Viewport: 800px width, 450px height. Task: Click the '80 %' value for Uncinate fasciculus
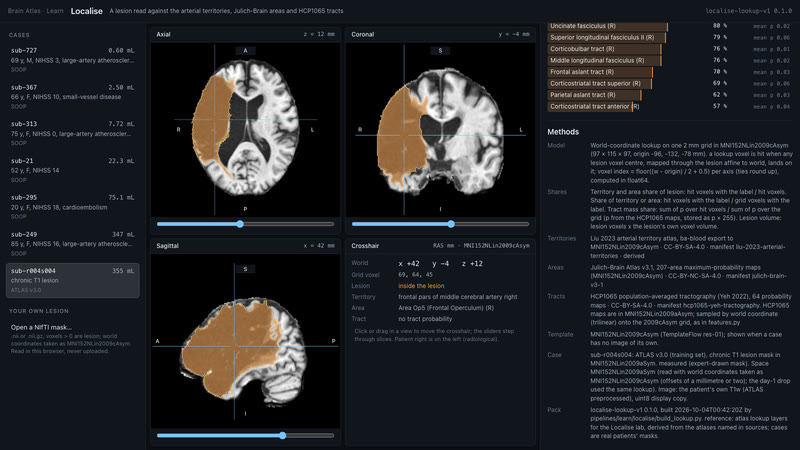[720, 26]
